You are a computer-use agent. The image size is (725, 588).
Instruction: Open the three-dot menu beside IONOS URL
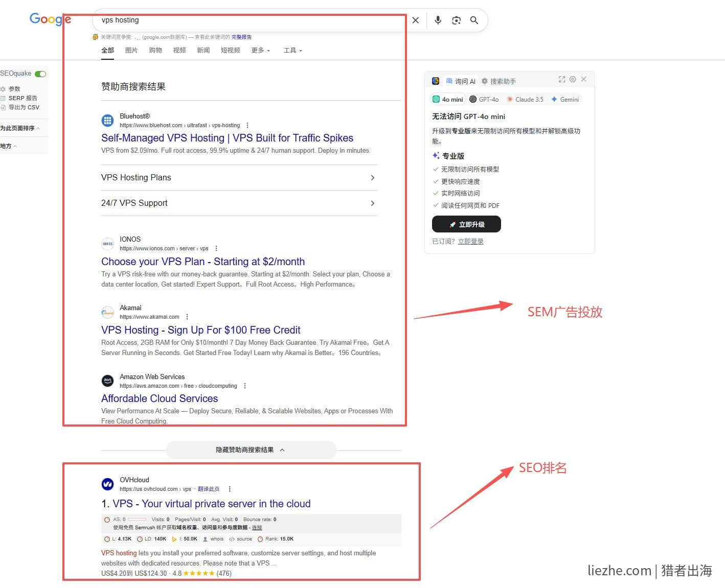point(216,249)
